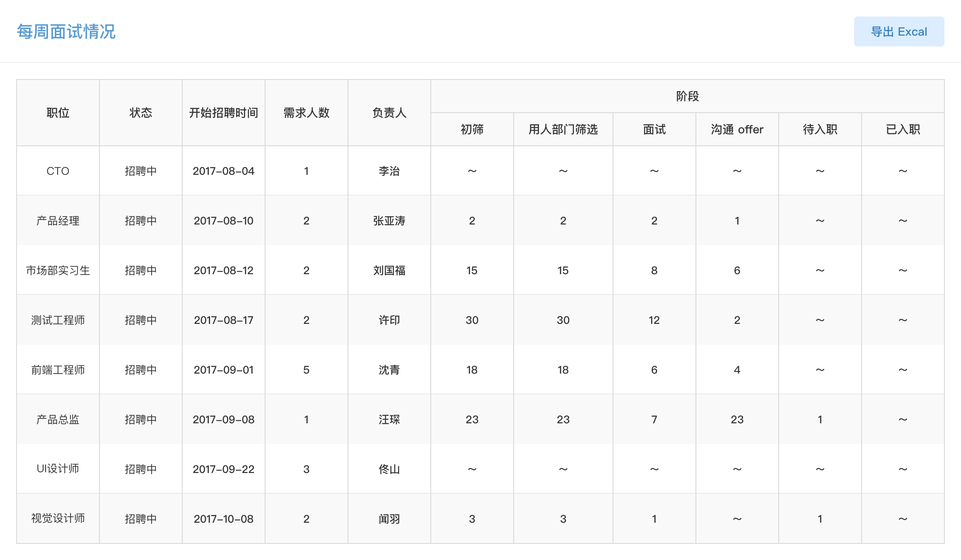Click the 沟通 offer value 1 for 产品经理
The image size is (961, 560).
point(737,220)
